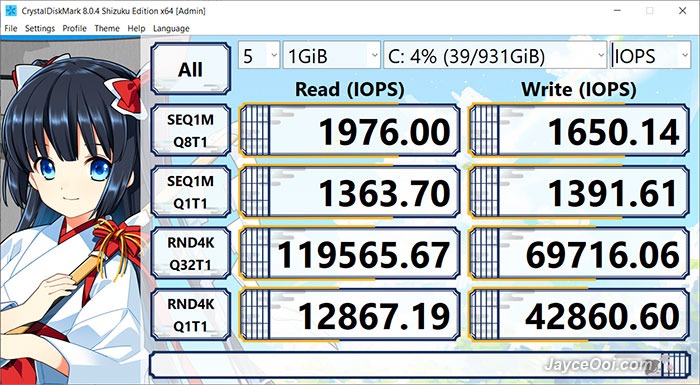700x385 pixels.
Task: Expand the 1GiB test size dropdown
Action: (x=332, y=55)
